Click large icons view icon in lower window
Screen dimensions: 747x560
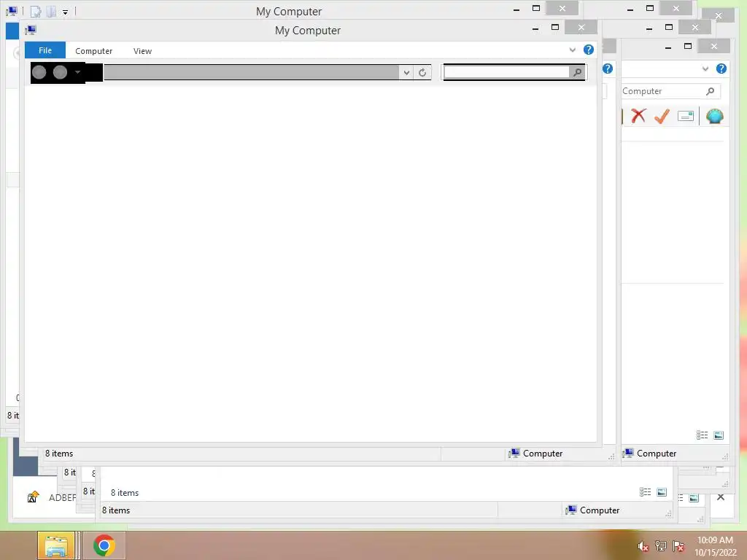(x=662, y=492)
